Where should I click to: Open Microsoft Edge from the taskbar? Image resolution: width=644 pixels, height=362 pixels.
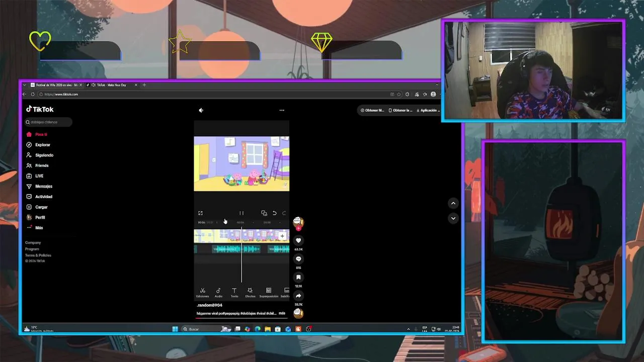click(x=258, y=329)
